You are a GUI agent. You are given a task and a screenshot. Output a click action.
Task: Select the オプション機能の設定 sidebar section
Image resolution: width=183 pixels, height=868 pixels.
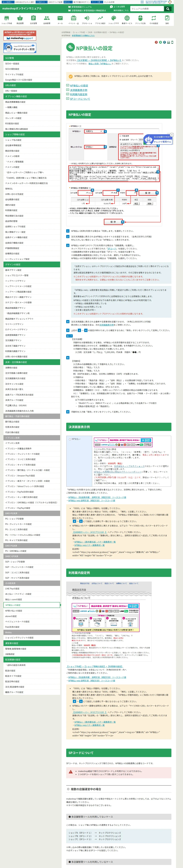[x=32, y=96]
